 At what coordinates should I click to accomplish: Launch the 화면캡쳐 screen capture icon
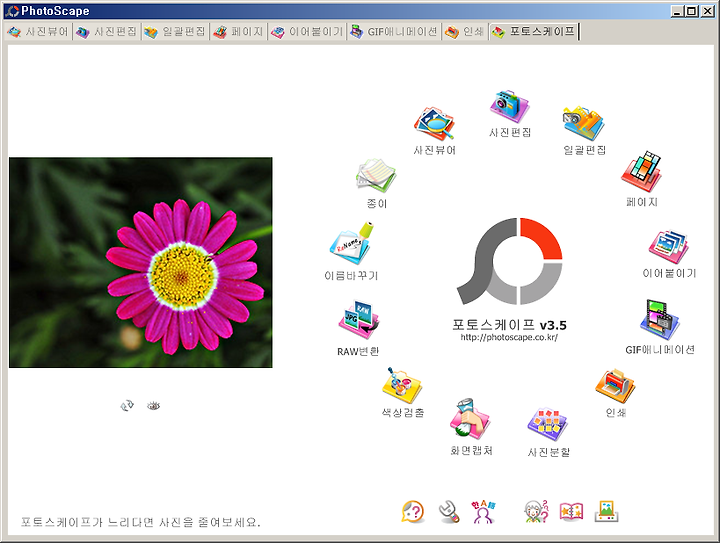point(470,418)
